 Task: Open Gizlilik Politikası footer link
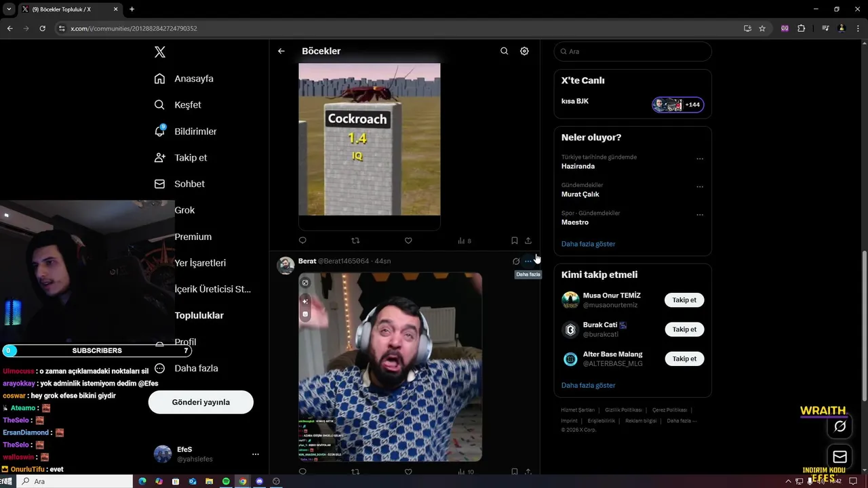click(623, 410)
